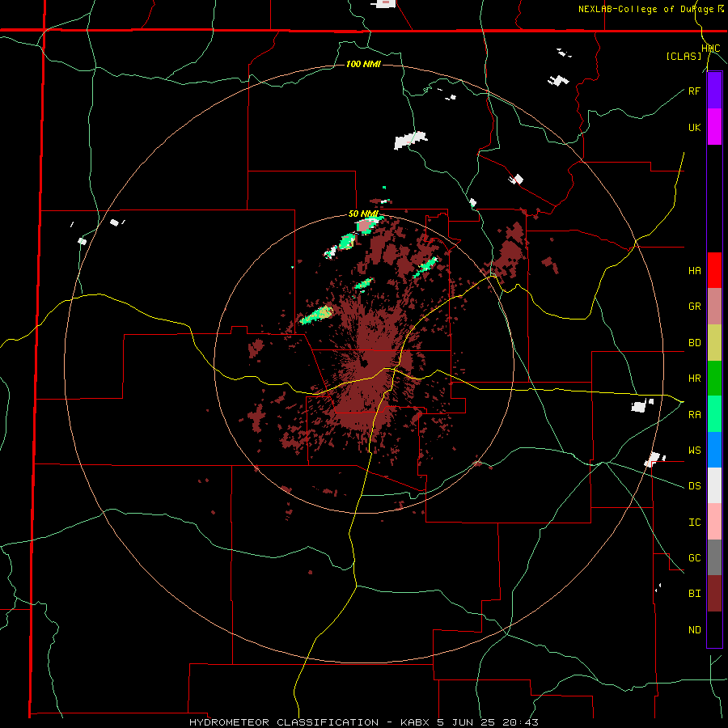Click the UK legend label
Viewport: 728px width, 728px height.
point(694,127)
